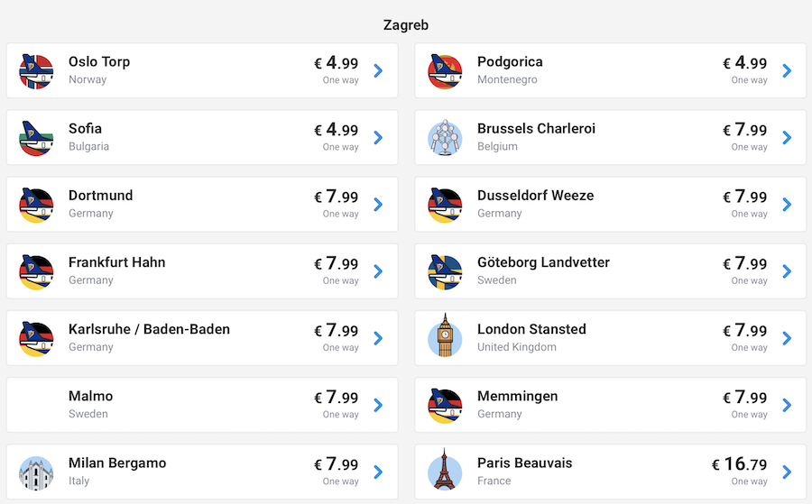Image resolution: width=812 pixels, height=504 pixels.
Task: Click the Sofia Bulgaria flag icon
Action: coord(36,138)
